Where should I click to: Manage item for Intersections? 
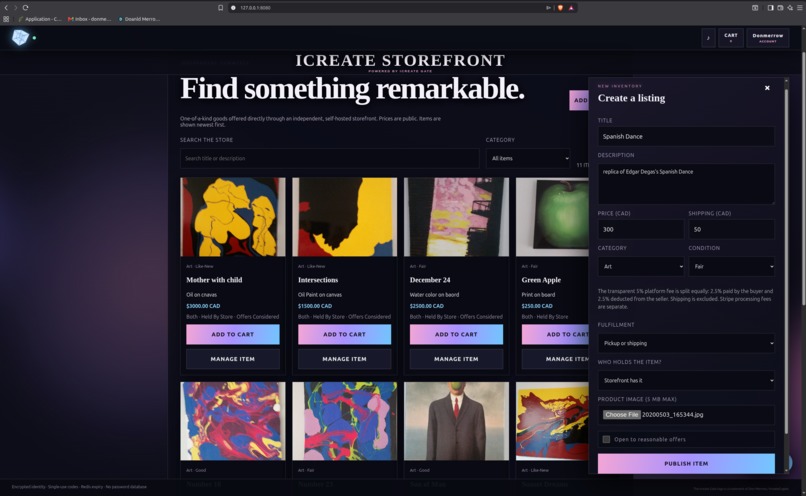(344, 359)
